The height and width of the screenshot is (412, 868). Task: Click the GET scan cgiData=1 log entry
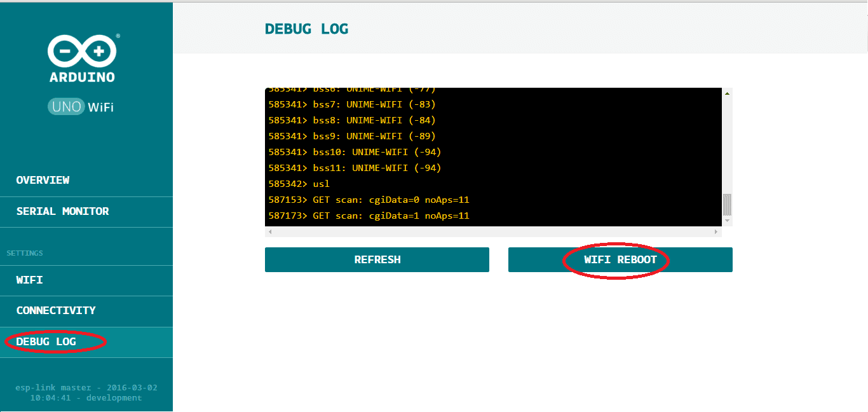coord(369,216)
